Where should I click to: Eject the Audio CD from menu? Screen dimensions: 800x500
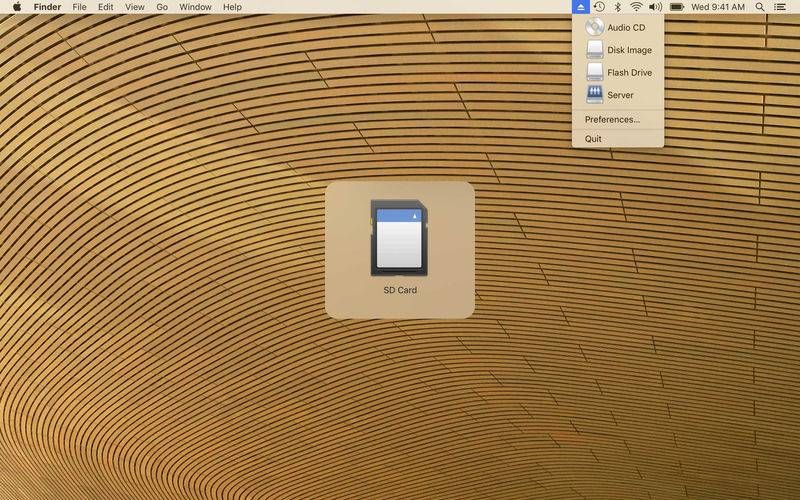click(618, 28)
